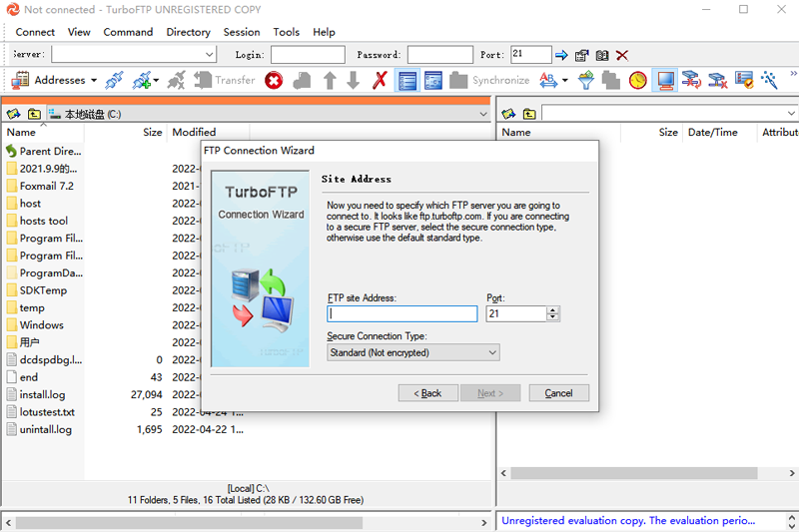
Task: Click the Password input field
Action: (x=440, y=55)
